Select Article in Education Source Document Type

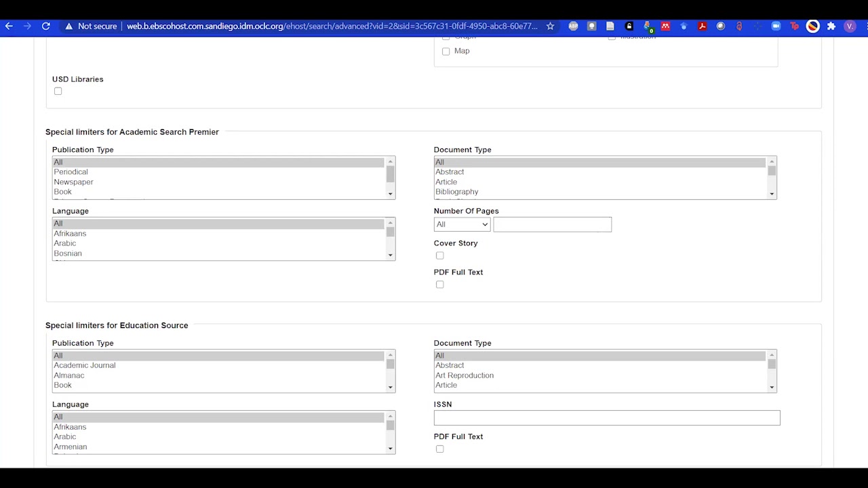point(600,385)
